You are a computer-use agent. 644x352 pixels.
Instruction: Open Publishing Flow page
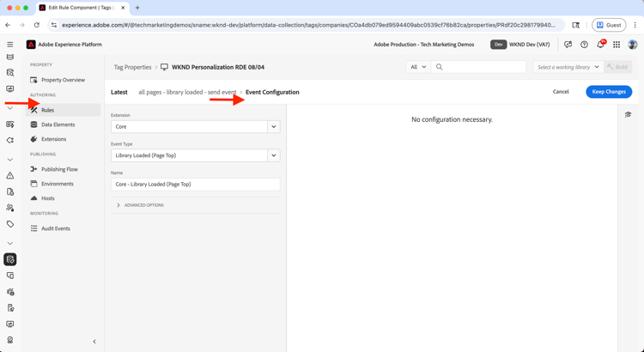[59, 169]
